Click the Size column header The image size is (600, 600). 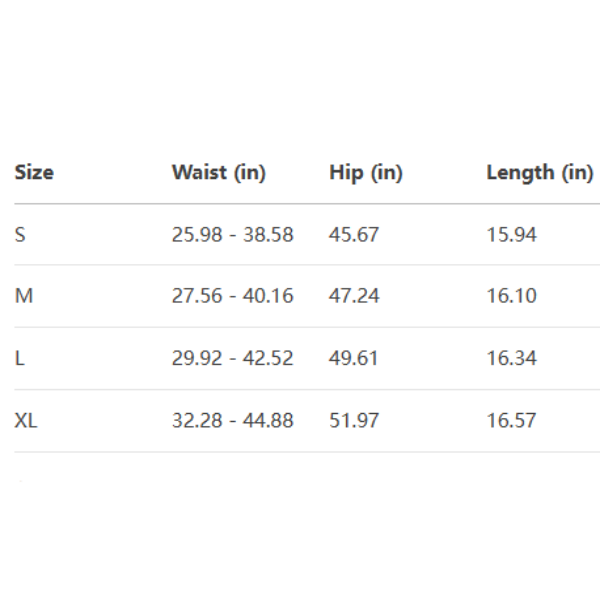(x=34, y=172)
